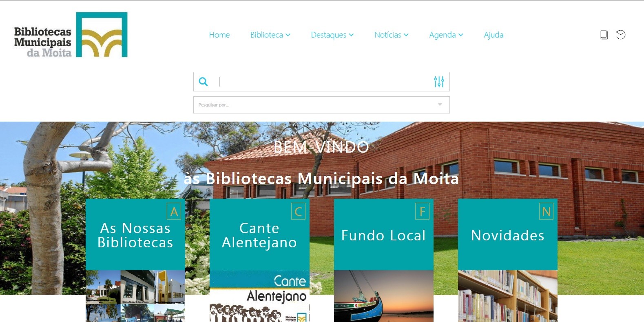Click the book icon in header

604,35
